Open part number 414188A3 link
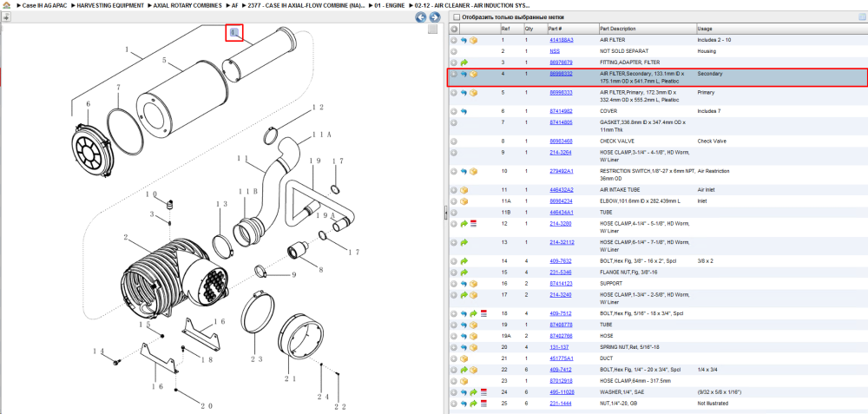Image resolution: width=868 pixels, height=414 pixels. click(561, 41)
